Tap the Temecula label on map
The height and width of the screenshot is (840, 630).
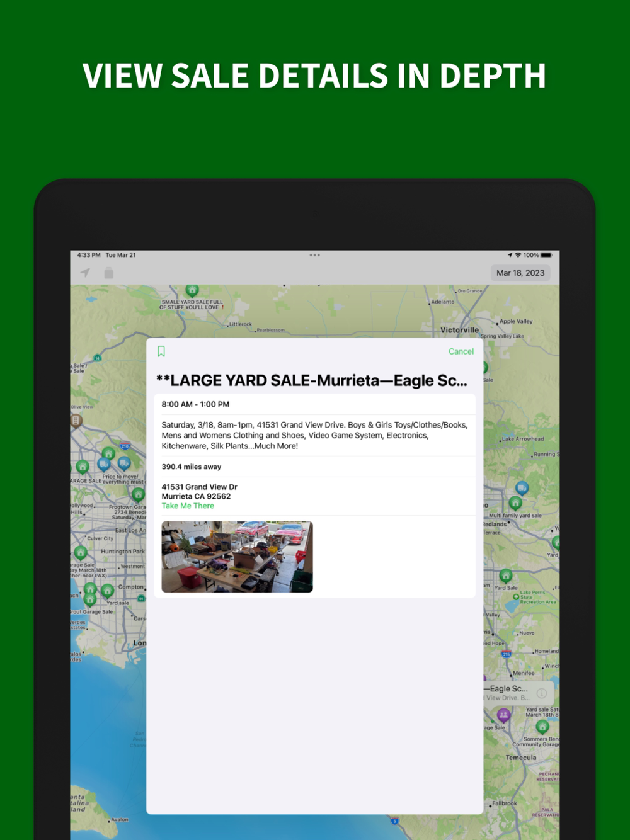(521, 758)
